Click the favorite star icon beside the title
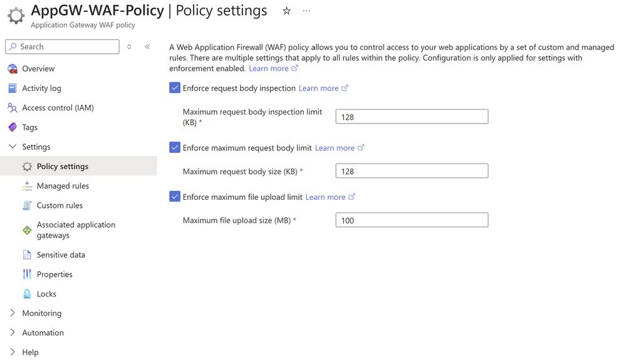The height and width of the screenshot is (364, 626). click(286, 11)
